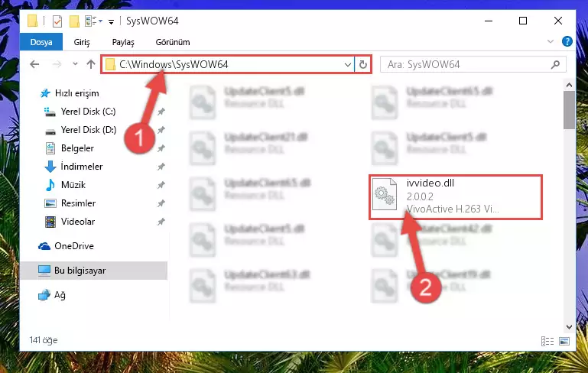Switch to the Görünüm ribbon tab
The width and height of the screenshot is (588, 373).
coord(173,42)
